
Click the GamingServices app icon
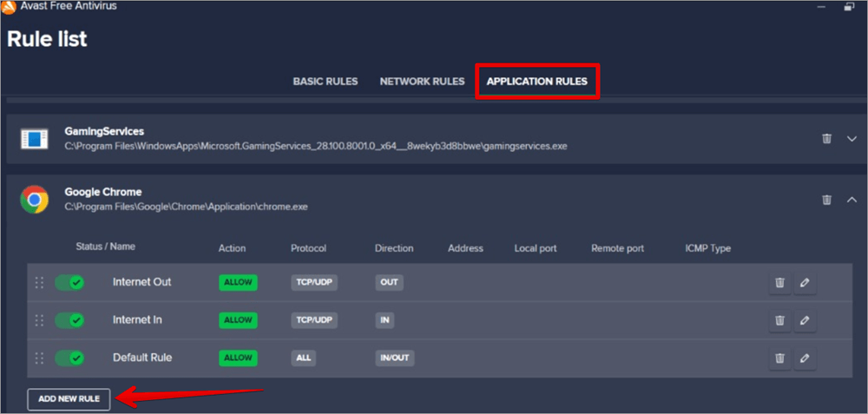click(x=35, y=139)
